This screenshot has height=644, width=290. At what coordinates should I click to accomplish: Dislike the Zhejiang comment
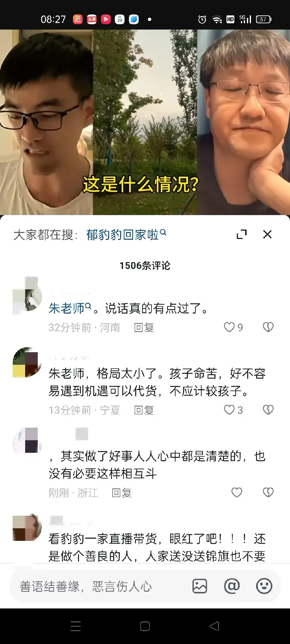268,492
